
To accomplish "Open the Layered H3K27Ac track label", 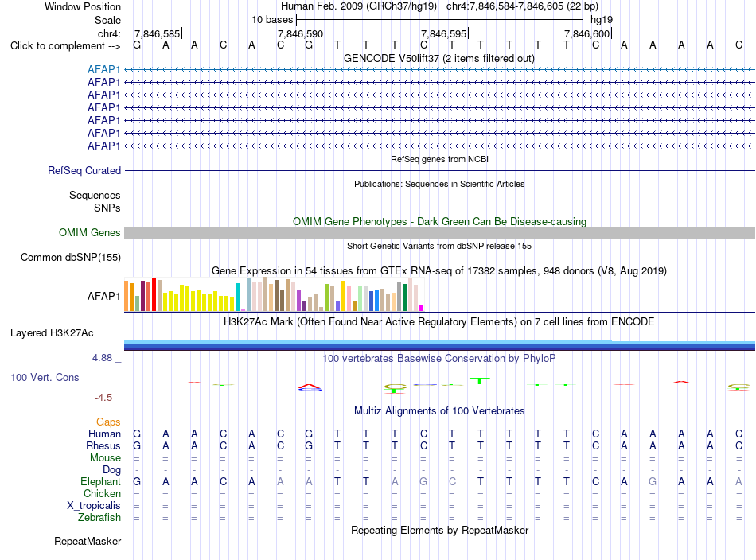I will click(52, 333).
